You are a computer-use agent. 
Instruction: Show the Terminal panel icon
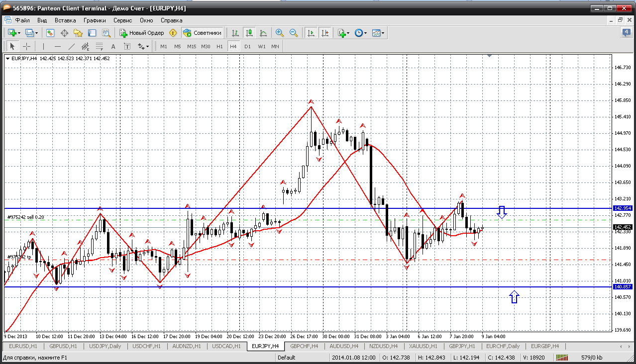pyautogui.click(x=92, y=33)
